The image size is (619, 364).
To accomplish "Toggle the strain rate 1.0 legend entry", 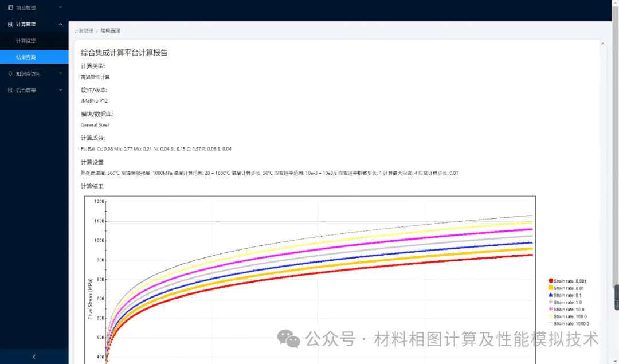I will coord(567,302).
